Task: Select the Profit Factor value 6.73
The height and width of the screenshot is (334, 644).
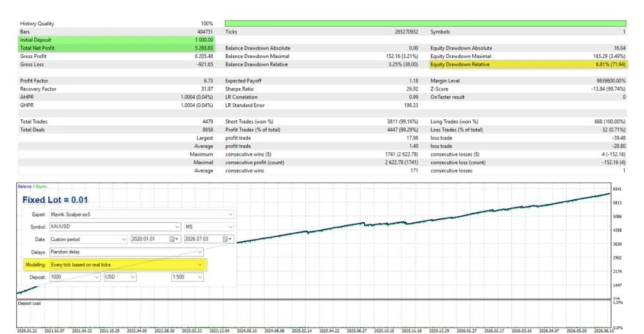Action: click(209, 81)
